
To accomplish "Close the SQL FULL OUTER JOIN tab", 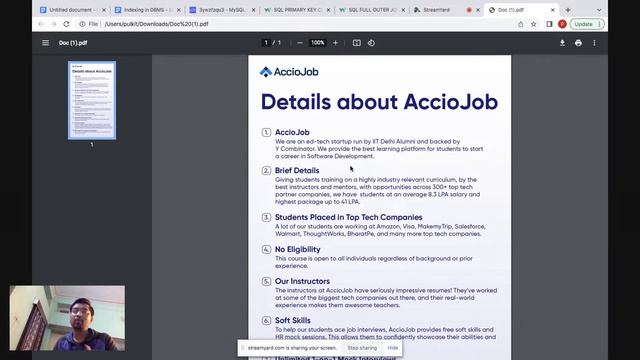I will [x=403, y=10].
